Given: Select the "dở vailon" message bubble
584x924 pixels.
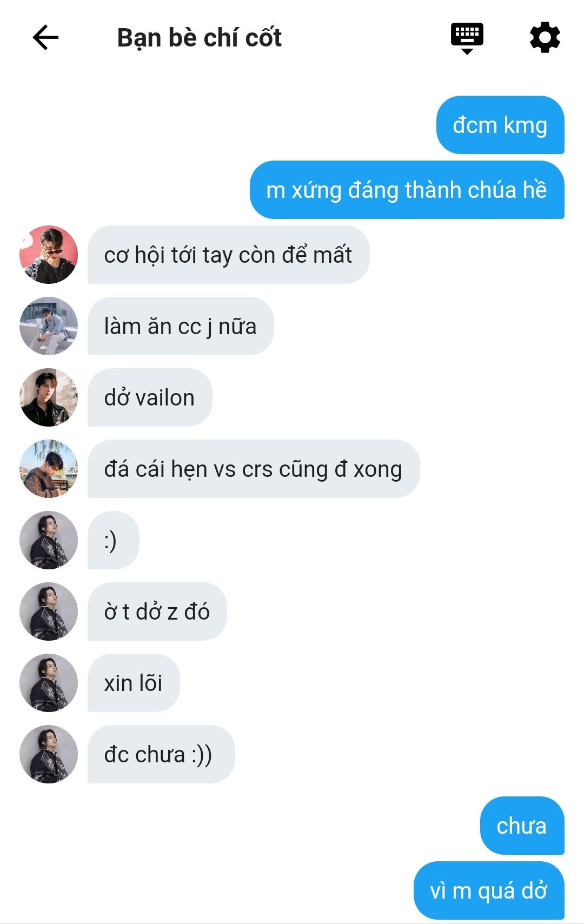Looking at the screenshot, I should pyautogui.click(x=150, y=397).
